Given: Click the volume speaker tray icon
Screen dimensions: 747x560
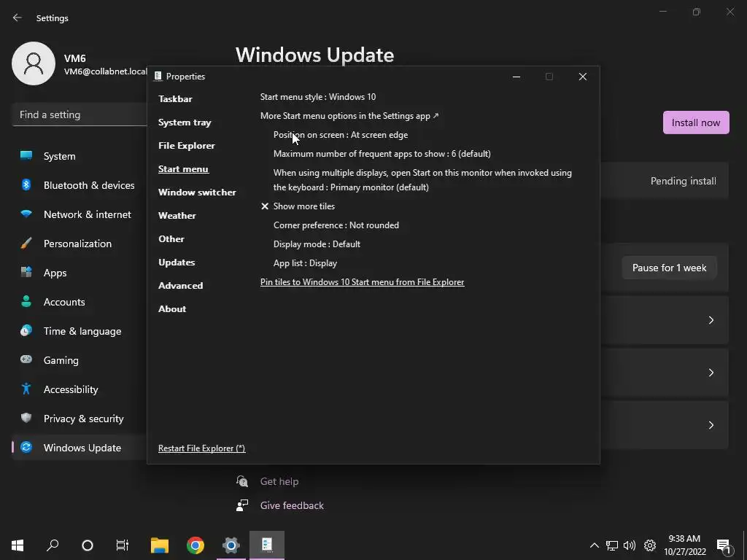Looking at the screenshot, I should click(630, 545).
